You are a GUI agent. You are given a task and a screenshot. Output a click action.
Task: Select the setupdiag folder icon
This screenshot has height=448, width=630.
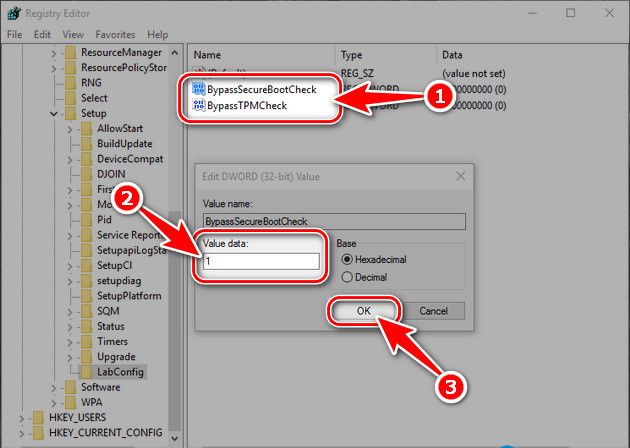87,281
